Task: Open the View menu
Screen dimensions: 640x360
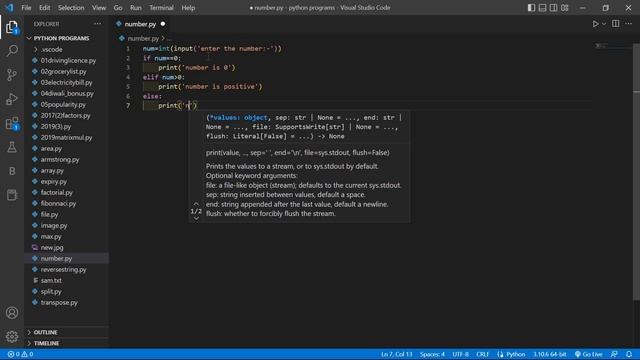Action: [x=99, y=8]
